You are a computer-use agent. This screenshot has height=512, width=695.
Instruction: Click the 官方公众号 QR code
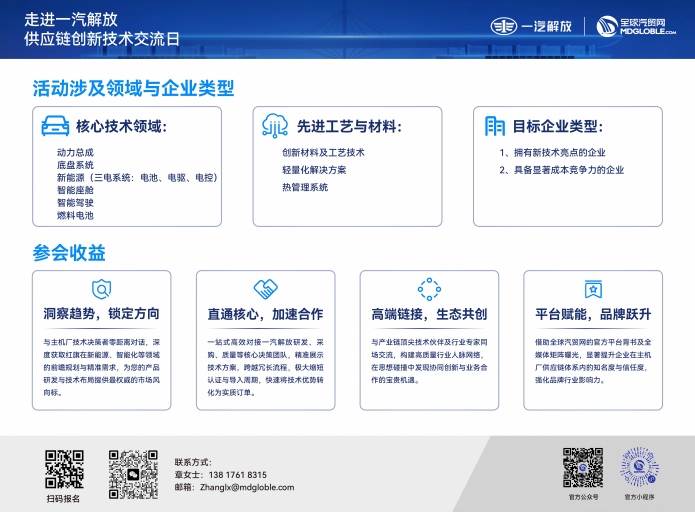tap(583, 468)
